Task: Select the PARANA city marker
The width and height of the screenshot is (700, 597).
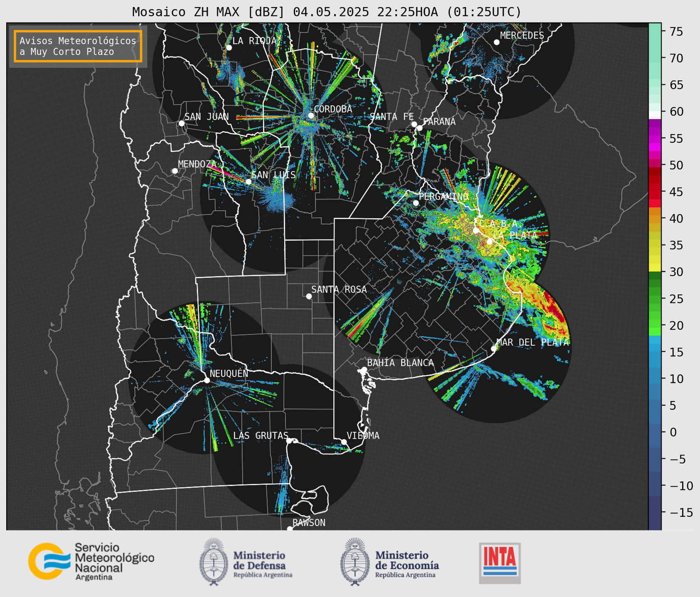Action: pyautogui.click(x=420, y=128)
